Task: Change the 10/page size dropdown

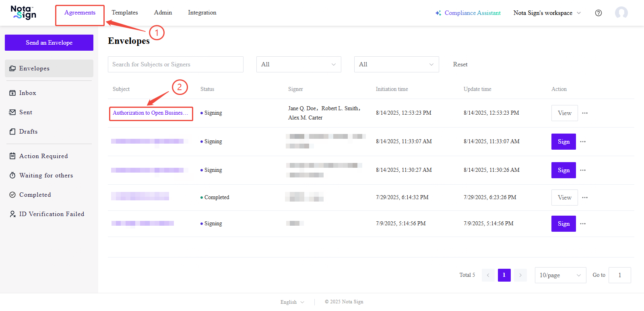Action: click(560, 275)
